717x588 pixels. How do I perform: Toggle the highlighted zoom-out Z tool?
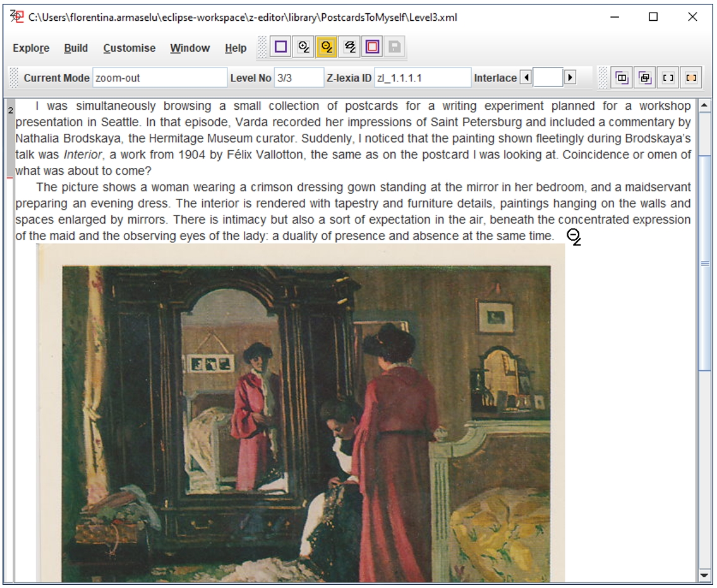click(327, 47)
